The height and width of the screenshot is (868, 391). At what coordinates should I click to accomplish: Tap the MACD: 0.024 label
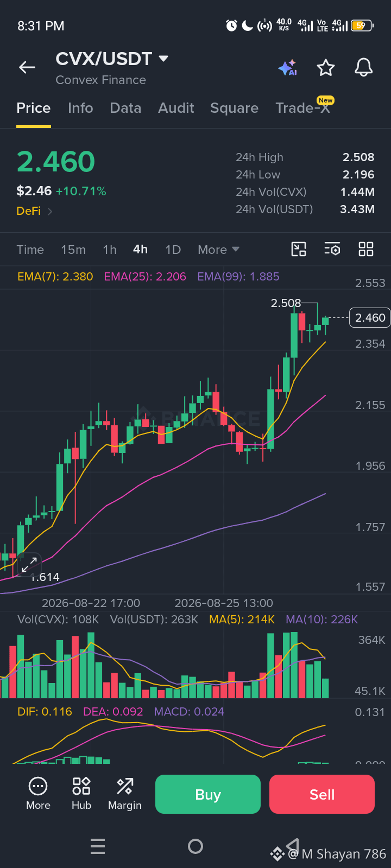click(189, 712)
